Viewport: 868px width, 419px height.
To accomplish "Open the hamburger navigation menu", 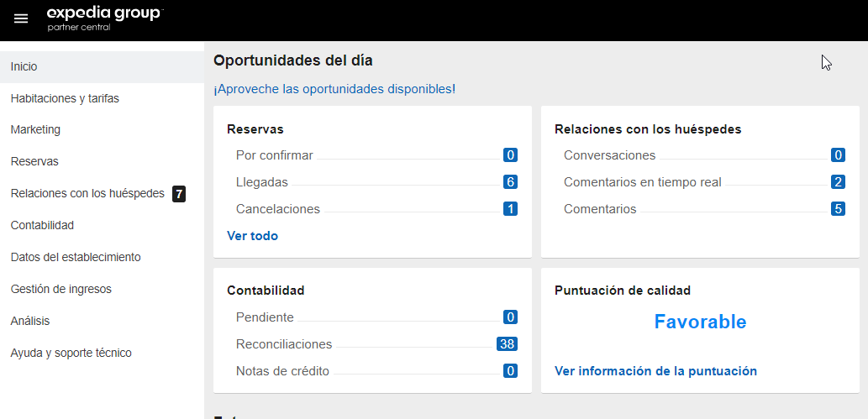I will pos(21,18).
